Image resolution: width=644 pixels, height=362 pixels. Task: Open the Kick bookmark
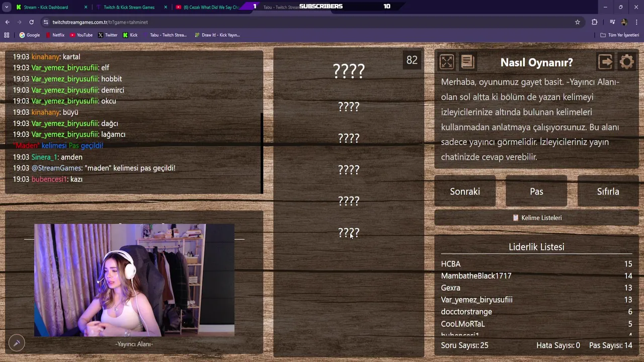point(130,35)
